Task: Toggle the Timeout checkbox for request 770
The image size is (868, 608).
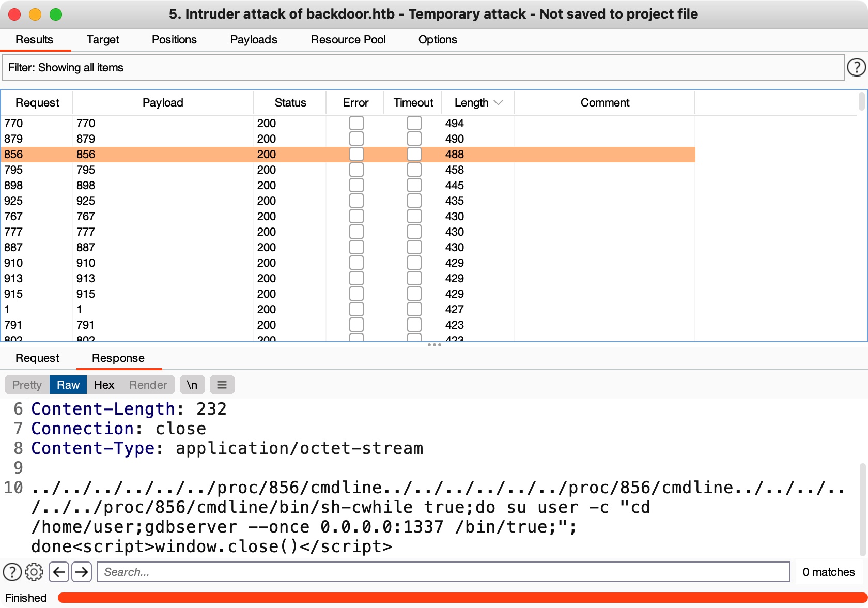Action: (x=414, y=123)
